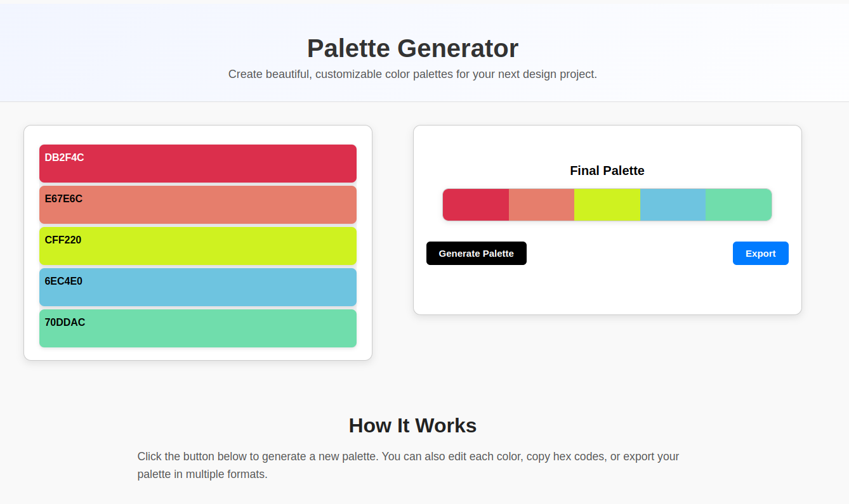Click the DB2F4C hex code text

tap(64, 158)
